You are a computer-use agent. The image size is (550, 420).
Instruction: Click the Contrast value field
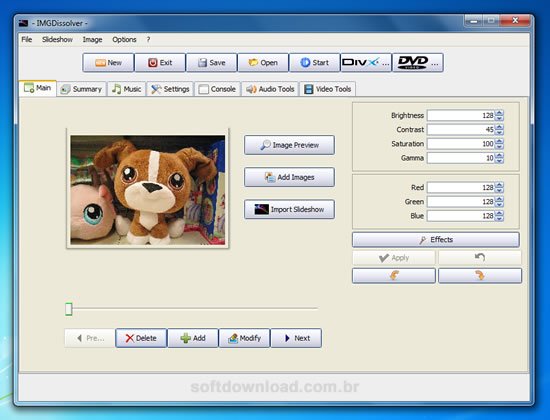[x=461, y=129]
